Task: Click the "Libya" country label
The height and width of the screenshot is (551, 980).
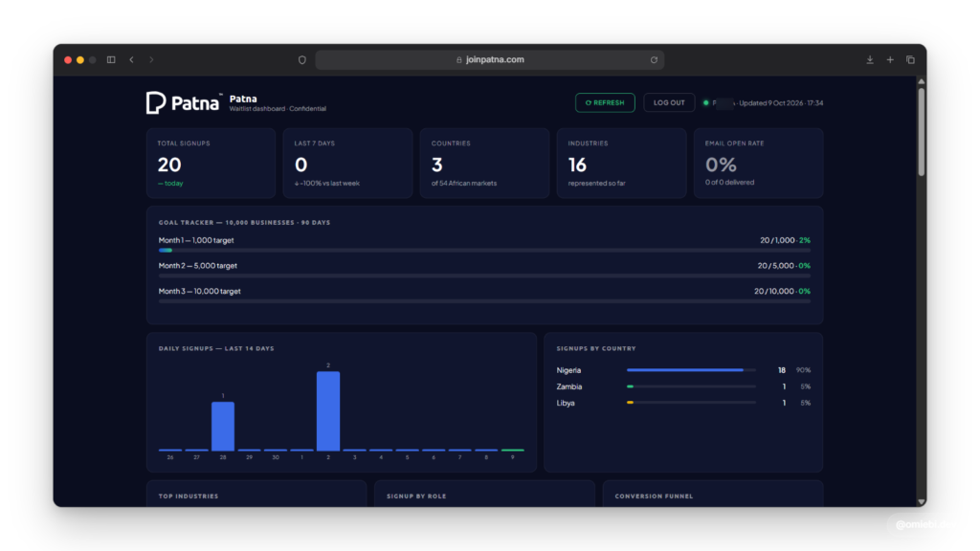Action: point(566,403)
